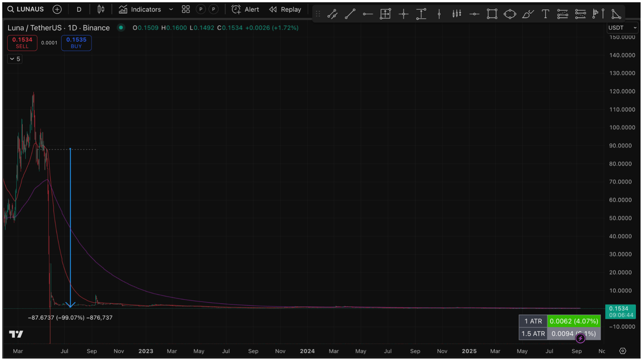Select the cross line tool
The width and height of the screenshot is (644, 362).
coord(403,14)
